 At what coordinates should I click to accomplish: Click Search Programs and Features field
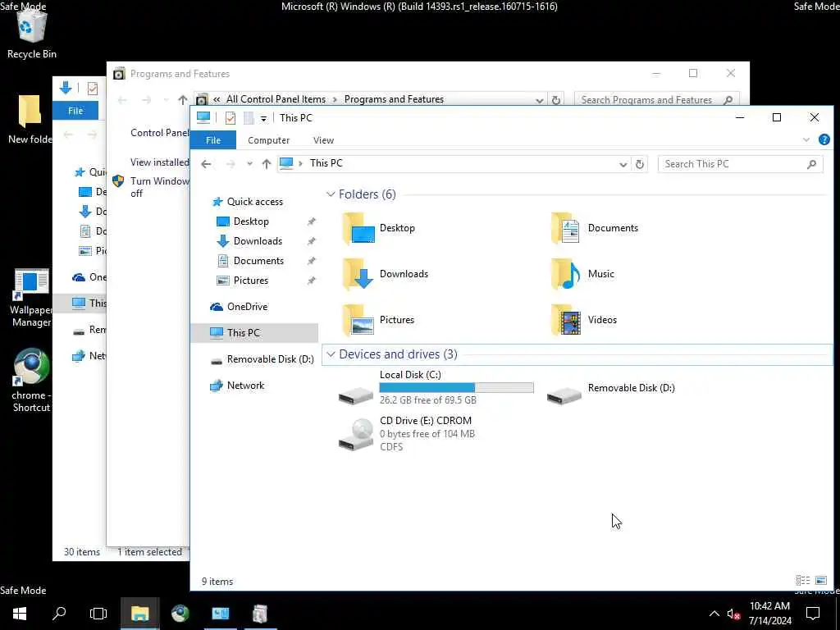pyautogui.click(x=657, y=100)
